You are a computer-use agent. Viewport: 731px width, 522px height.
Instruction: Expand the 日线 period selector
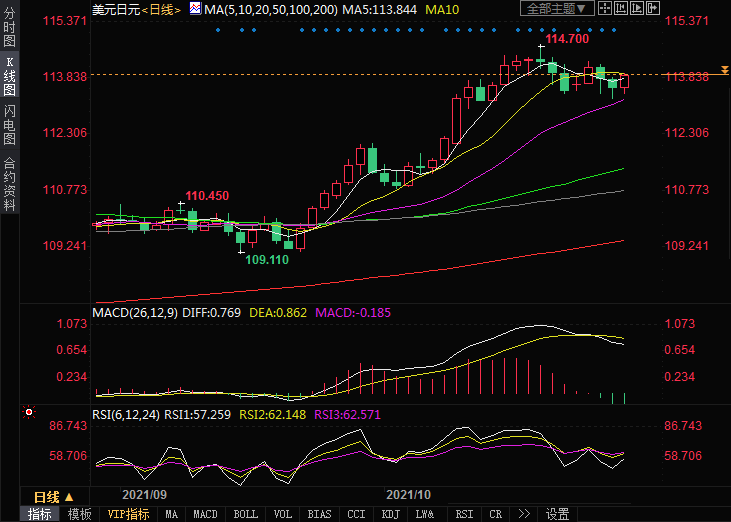click(x=54, y=497)
